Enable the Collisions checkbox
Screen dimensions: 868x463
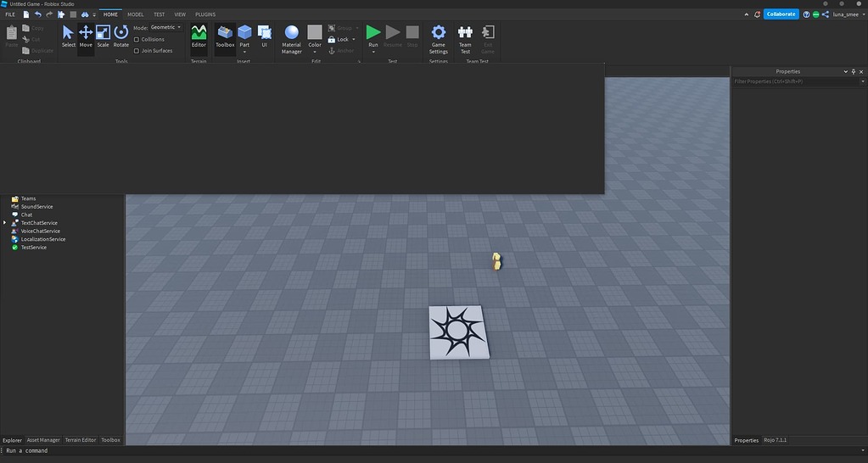[137, 39]
